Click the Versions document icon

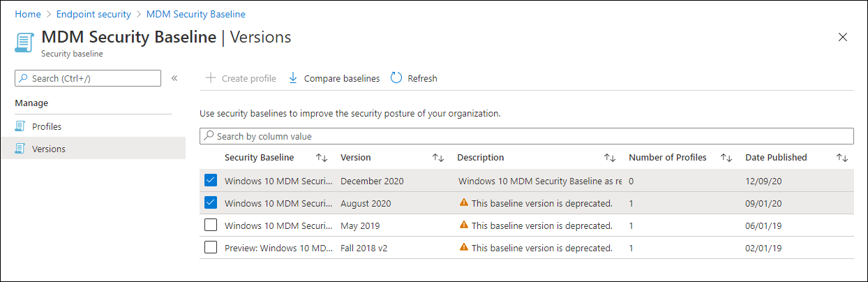click(20, 148)
